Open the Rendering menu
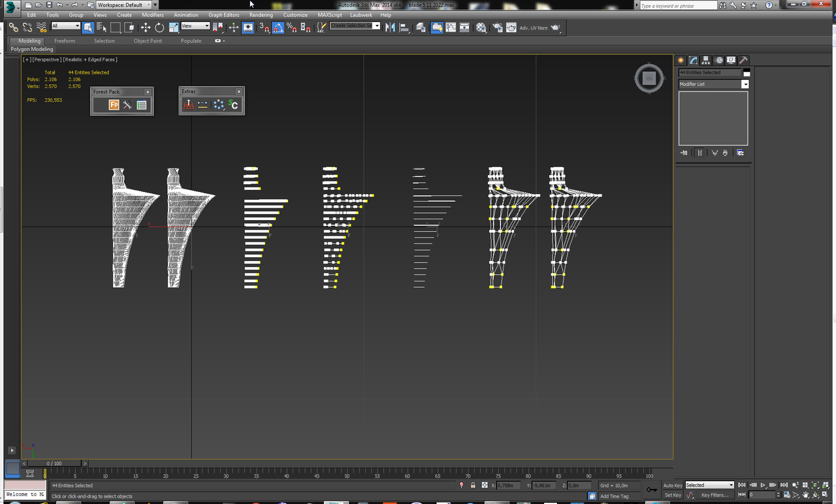 261,14
